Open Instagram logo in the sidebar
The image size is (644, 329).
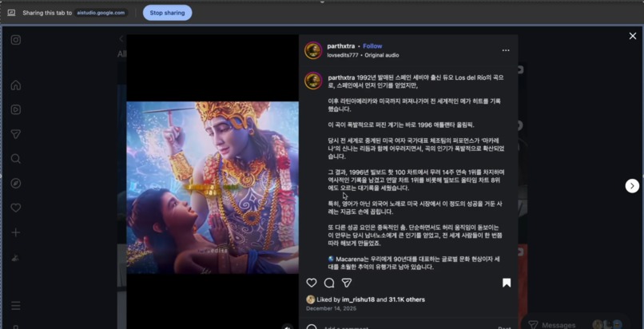pyautogui.click(x=16, y=40)
